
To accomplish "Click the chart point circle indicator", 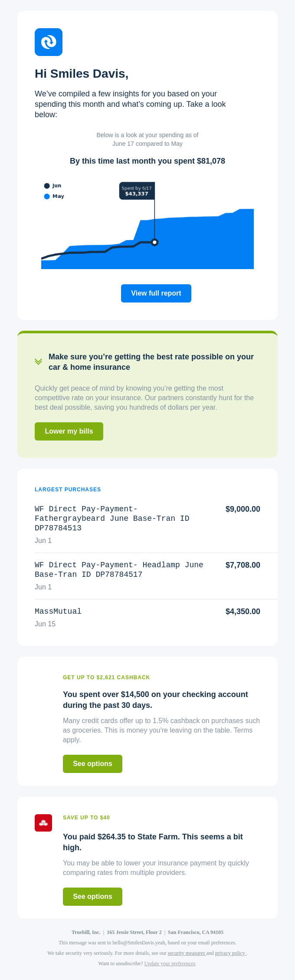I will [x=154, y=243].
